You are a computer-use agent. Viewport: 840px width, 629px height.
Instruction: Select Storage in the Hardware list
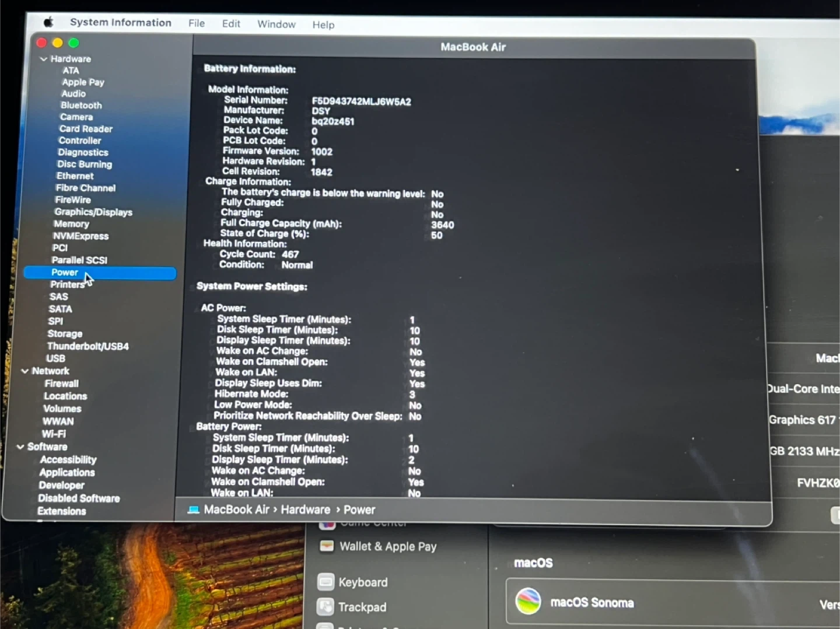[65, 334]
